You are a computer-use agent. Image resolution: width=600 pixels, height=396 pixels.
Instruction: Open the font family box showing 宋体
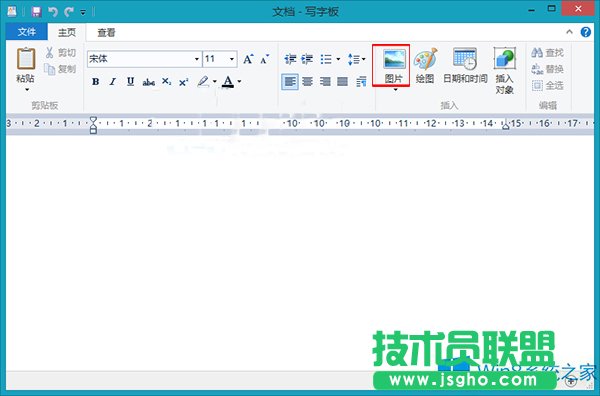[x=144, y=59]
